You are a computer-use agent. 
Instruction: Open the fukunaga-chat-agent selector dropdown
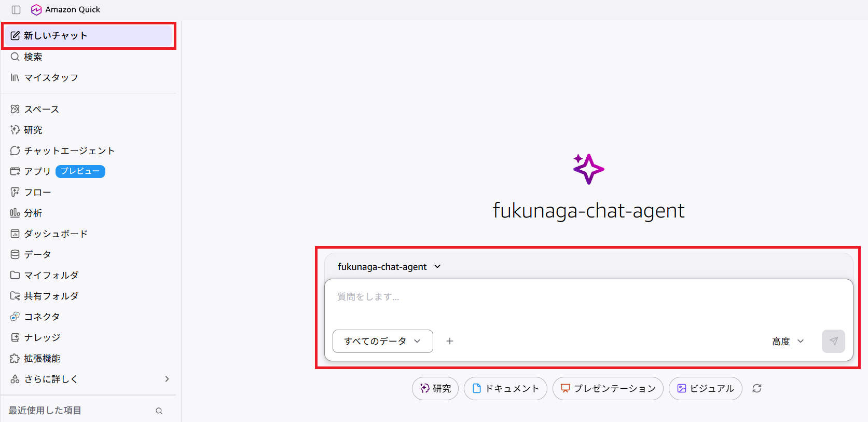click(389, 267)
